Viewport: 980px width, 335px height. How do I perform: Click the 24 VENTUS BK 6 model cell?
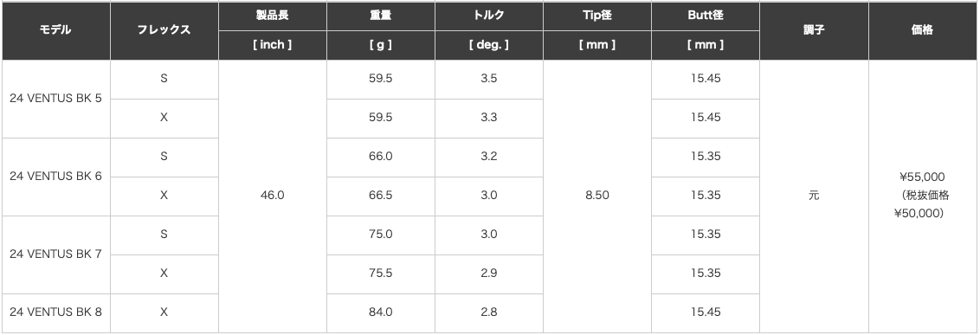tap(55, 177)
